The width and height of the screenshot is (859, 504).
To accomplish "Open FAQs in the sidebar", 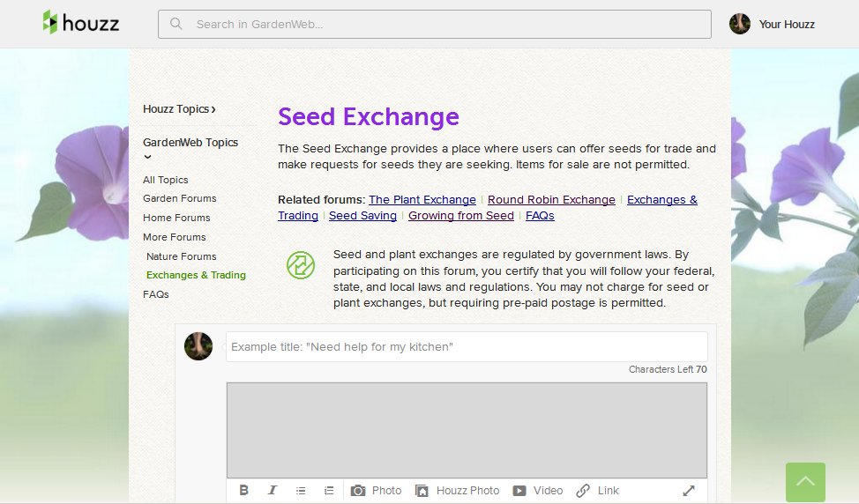I will pos(156,294).
